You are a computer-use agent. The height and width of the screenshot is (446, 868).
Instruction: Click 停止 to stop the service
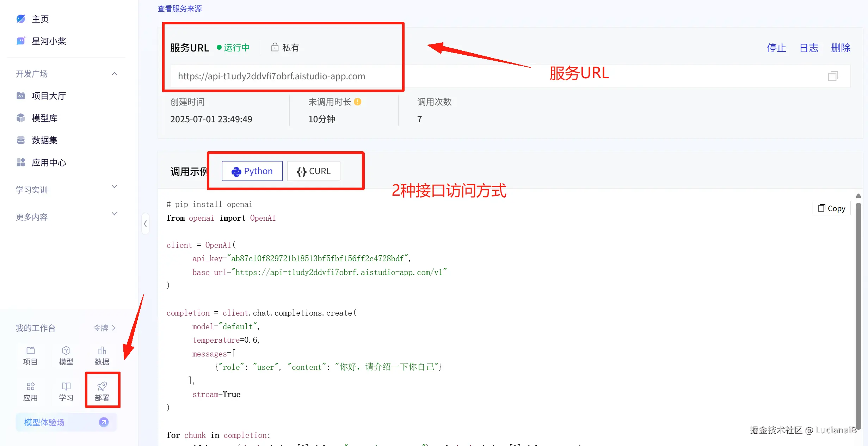[x=776, y=48]
